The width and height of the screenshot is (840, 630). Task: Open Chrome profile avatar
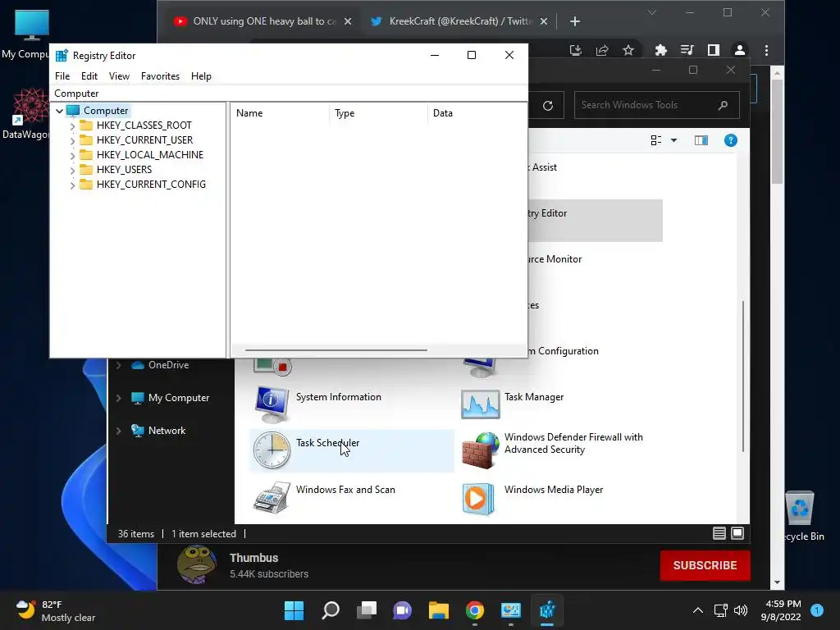[x=740, y=50]
